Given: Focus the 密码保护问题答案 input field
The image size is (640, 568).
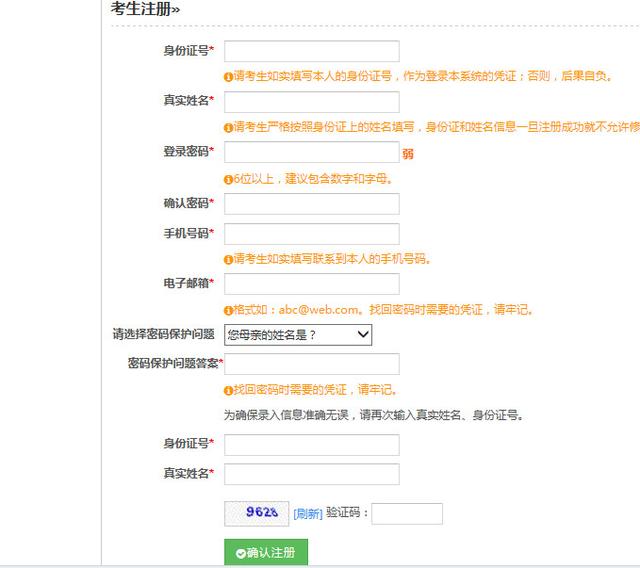Looking at the screenshot, I should click(311, 364).
